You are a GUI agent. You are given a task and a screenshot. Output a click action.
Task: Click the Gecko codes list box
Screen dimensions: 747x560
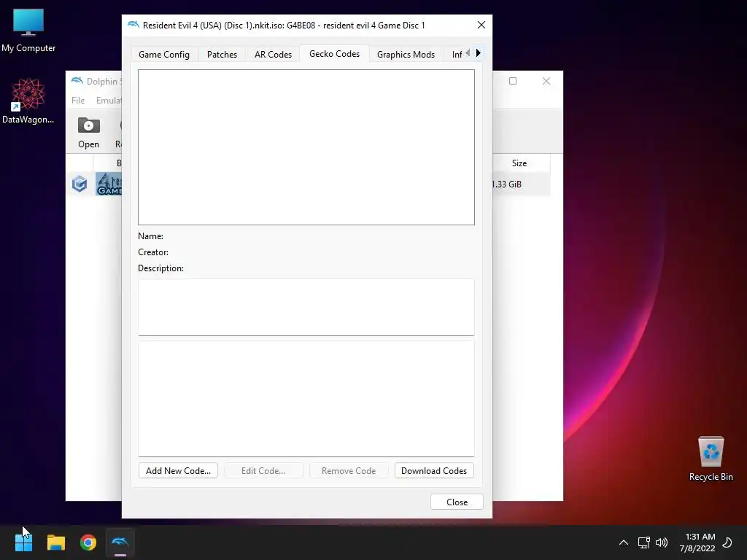coord(306,147)
